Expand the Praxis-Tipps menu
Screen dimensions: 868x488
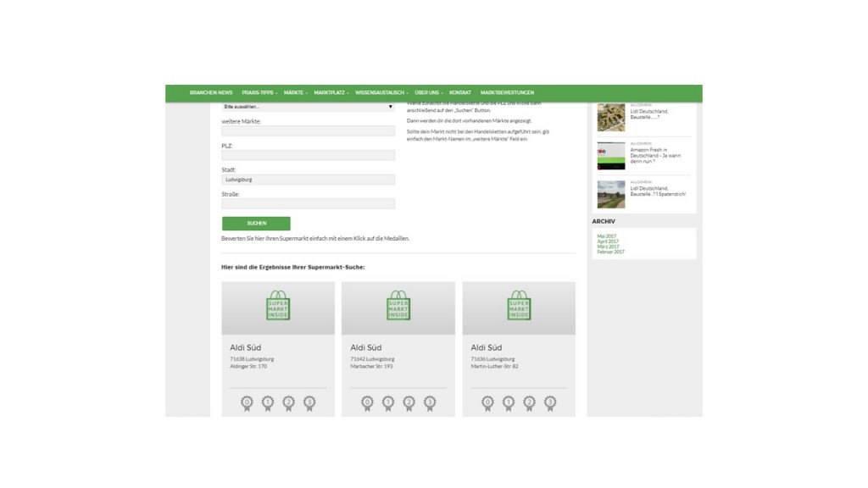pyautogui.click(x=259, y=92)
